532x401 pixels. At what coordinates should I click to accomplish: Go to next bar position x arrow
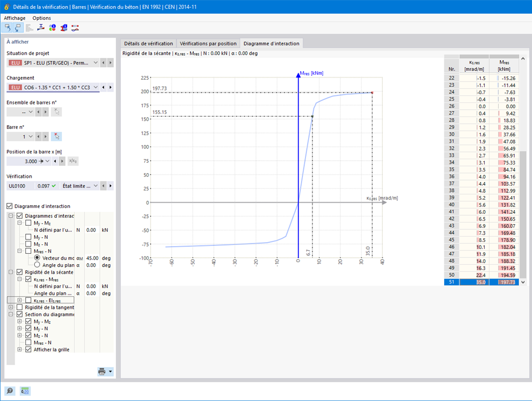pos(62,161)
